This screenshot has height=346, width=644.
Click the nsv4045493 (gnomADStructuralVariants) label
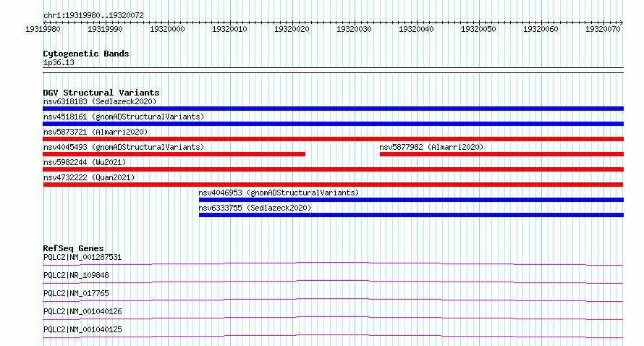point(124,147)
